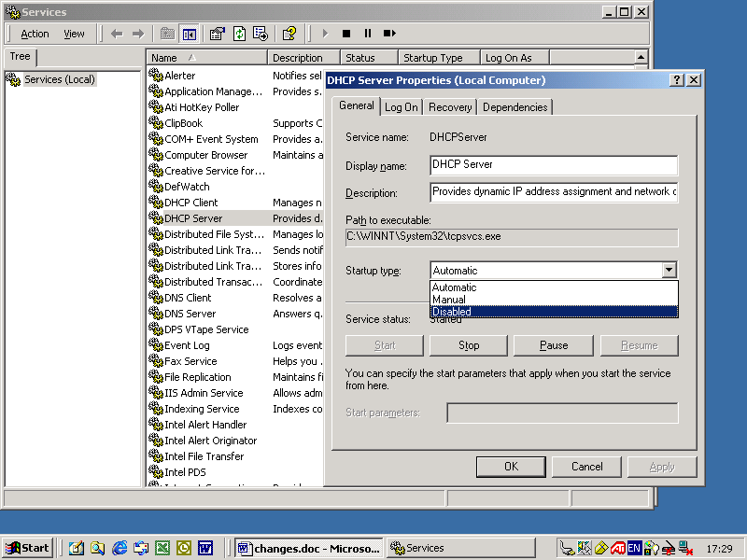Click the Pause Service toolbar icon
Viewport: 747px width, 560px height.
pyautogui.click(x=368, y=34)
